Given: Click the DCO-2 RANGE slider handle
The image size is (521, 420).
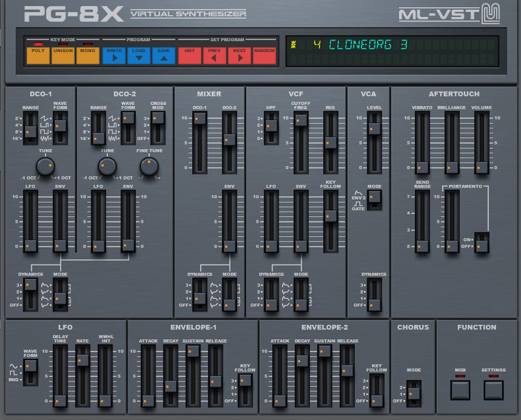Looking at the screenshot, I should [x=98, y=138].
